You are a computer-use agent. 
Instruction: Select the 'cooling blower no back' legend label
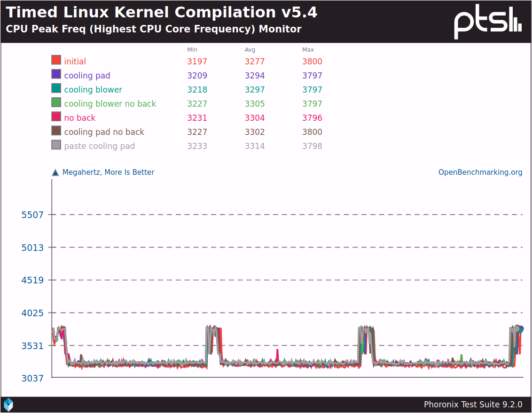pos(110,104)
